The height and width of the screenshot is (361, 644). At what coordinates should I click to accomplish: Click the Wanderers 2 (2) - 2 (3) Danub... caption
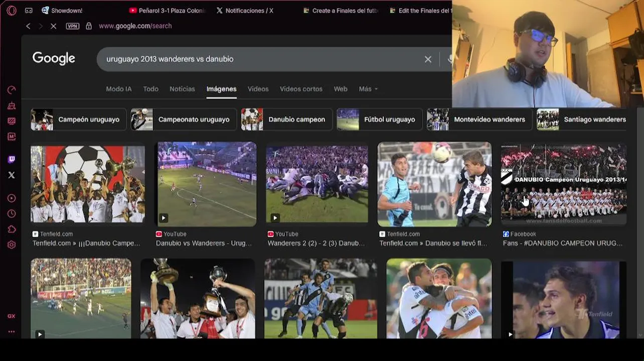316,243
